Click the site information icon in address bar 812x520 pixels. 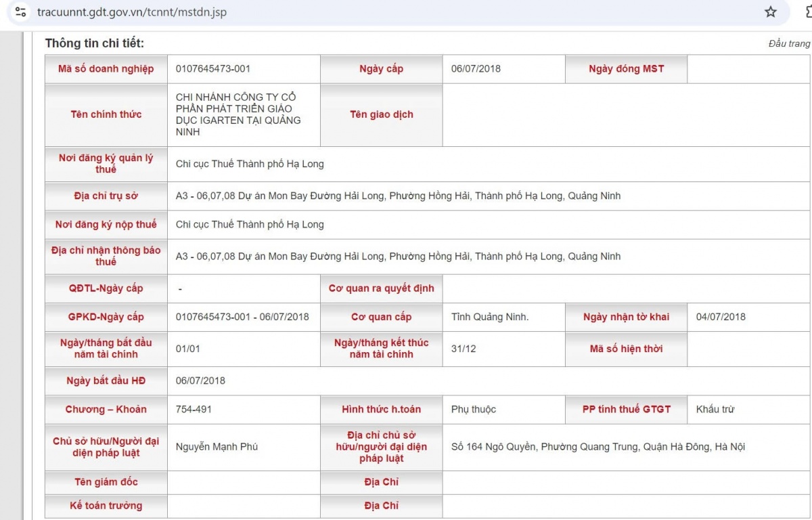click(20, 12)
